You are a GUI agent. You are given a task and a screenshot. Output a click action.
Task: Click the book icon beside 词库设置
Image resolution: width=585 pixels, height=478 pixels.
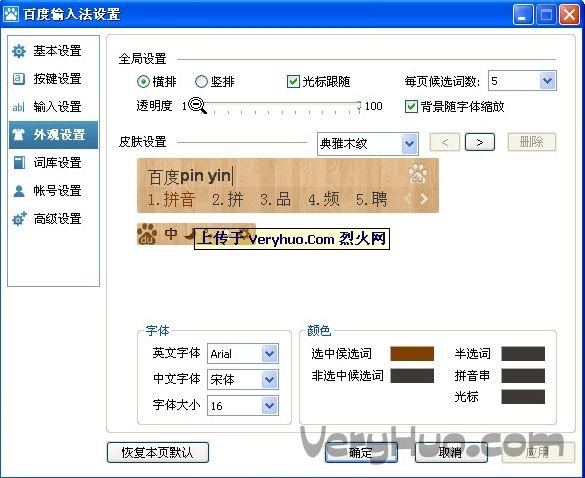tap(19, 163)
